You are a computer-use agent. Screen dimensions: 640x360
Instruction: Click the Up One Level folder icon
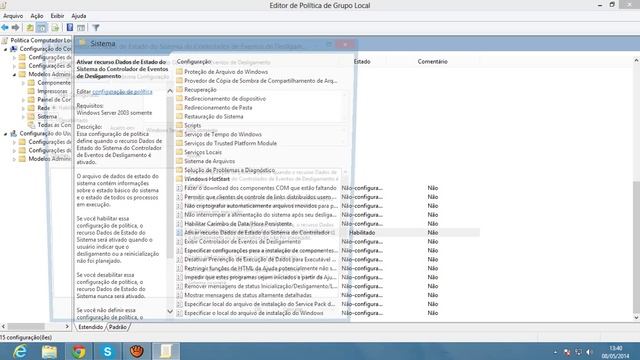click(30, 28)
